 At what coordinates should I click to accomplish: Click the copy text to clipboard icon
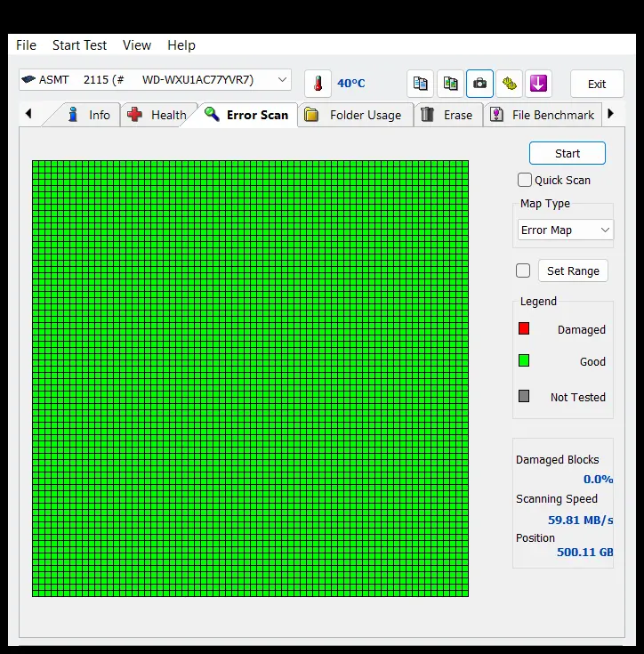point(420,84)
